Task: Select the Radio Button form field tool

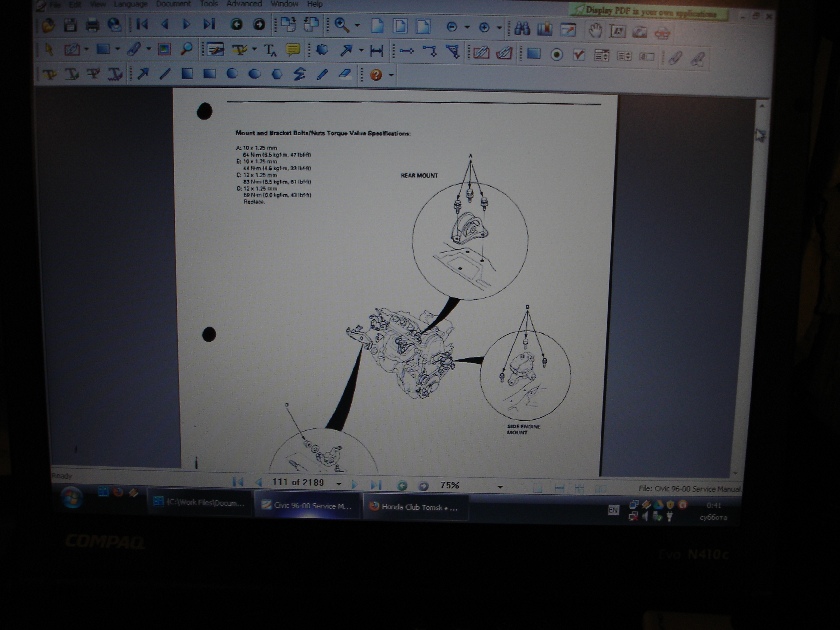Action: click(x=556, y=55)
